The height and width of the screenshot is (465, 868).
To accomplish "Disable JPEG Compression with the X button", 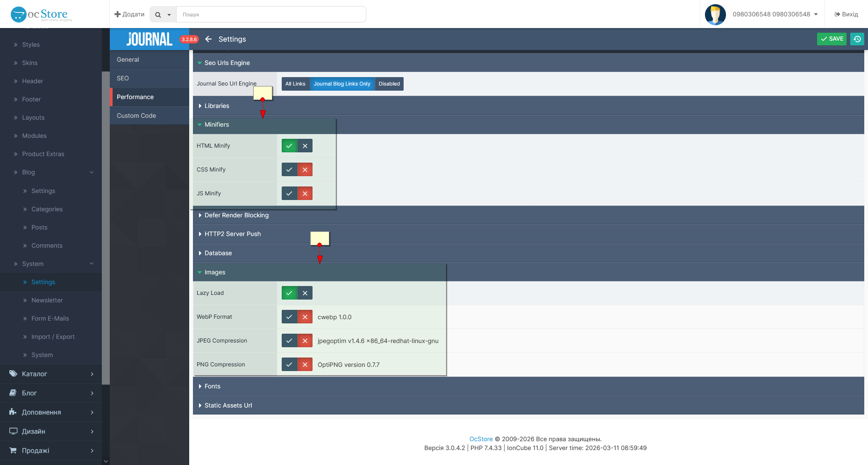I will pyautogui.click(x=305, y=341).
